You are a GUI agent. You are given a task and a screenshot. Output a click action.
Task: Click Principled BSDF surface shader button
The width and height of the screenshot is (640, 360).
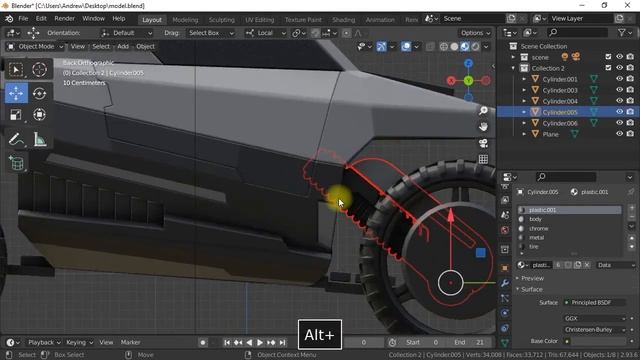pos(595,302)
